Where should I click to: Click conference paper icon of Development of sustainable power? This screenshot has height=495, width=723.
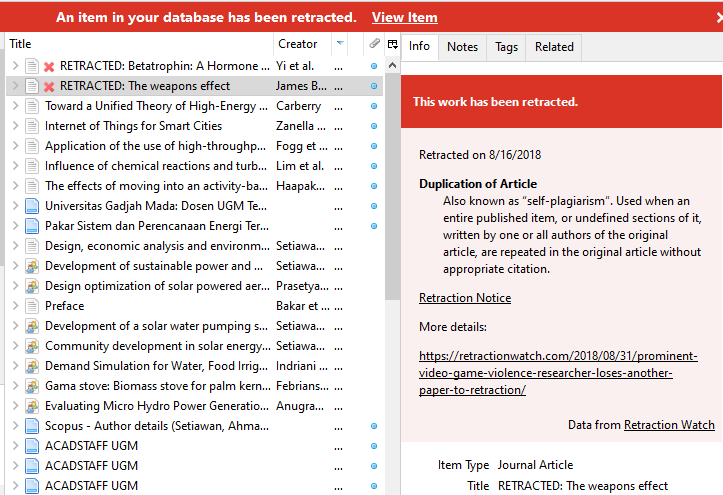(32, 266)
